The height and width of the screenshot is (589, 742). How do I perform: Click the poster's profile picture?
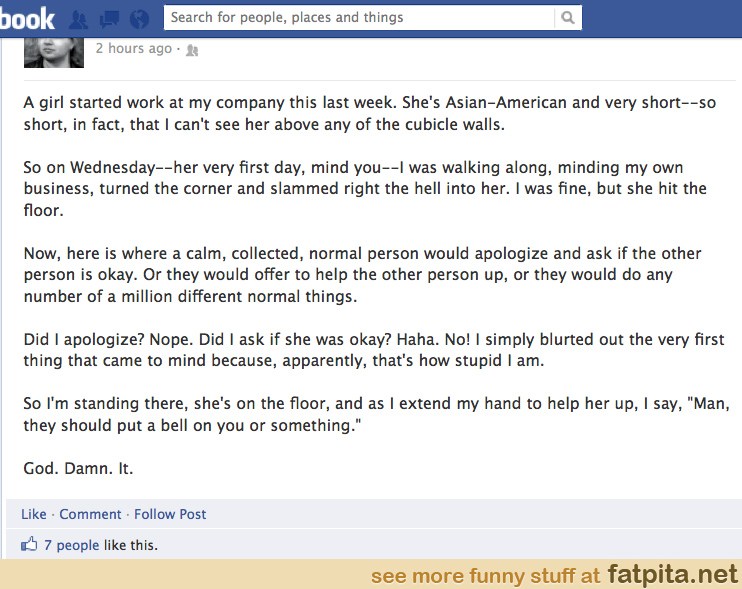coord(53,48)
